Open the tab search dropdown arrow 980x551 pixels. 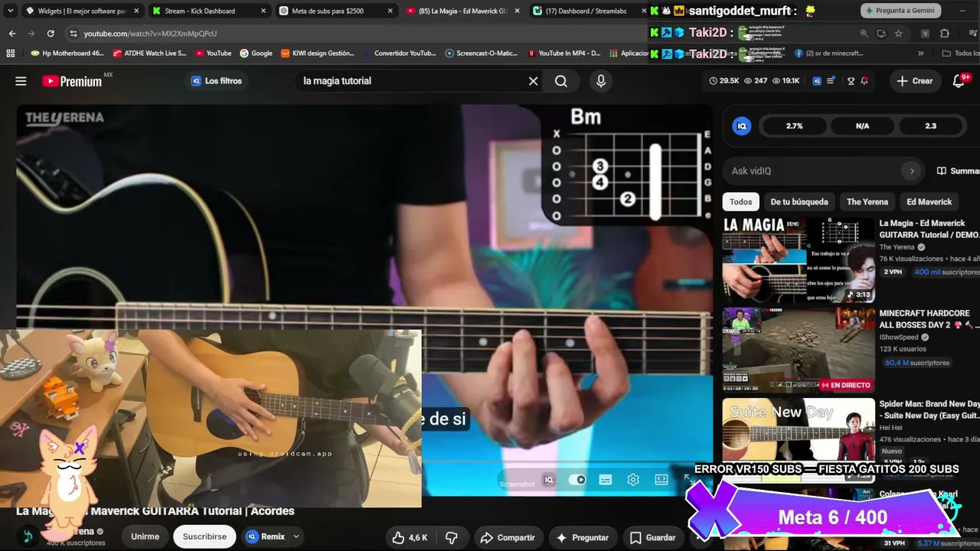click(10, 11)
